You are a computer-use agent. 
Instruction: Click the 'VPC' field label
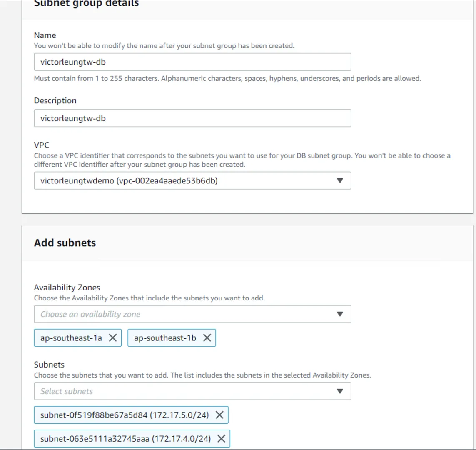42,145
